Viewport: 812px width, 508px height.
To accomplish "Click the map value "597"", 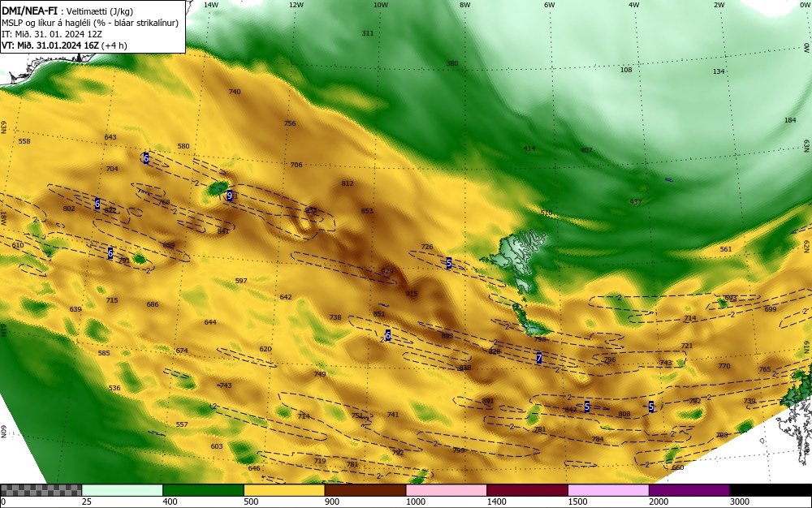I will pyautogui.click(x=241, y=281).
